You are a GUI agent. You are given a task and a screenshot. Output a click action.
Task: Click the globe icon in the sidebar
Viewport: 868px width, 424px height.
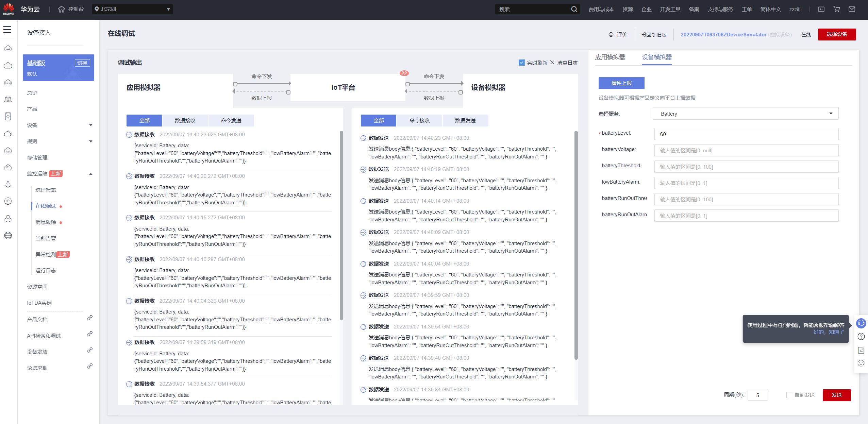coord(8,235)
